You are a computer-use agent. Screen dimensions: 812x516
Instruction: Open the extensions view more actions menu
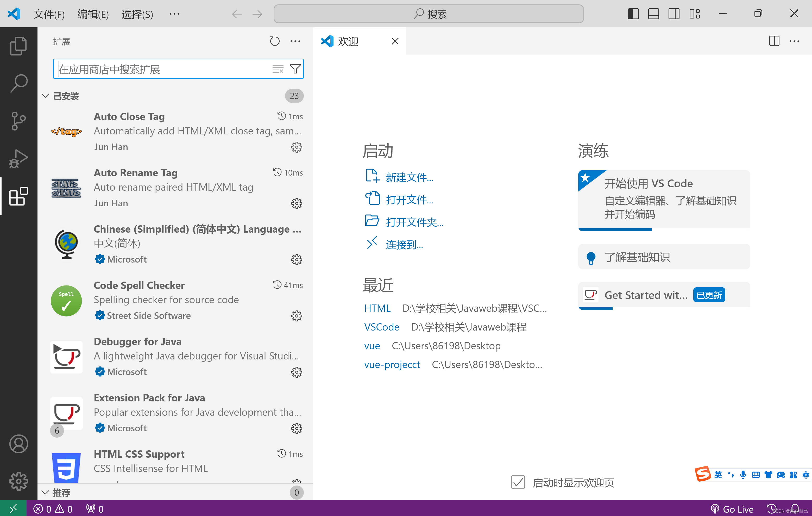pos(295,41)
